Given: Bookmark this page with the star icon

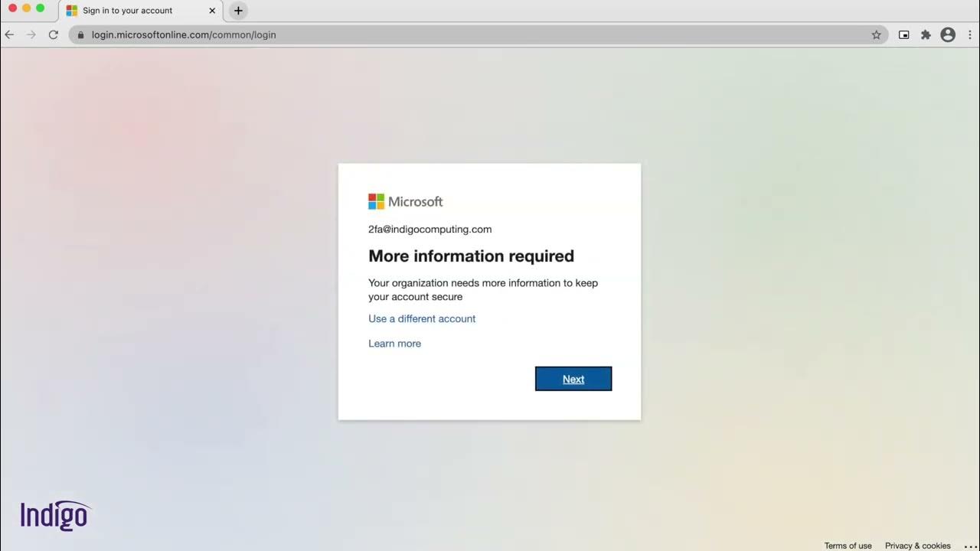Looking at the screenshot, I should click(x=877, y=34).
